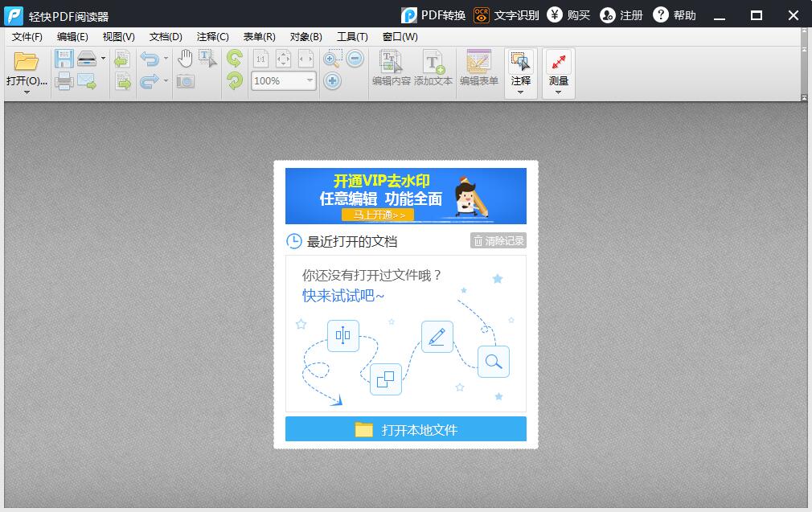Launch 文字识别 OCR feature

coord(506,15)
